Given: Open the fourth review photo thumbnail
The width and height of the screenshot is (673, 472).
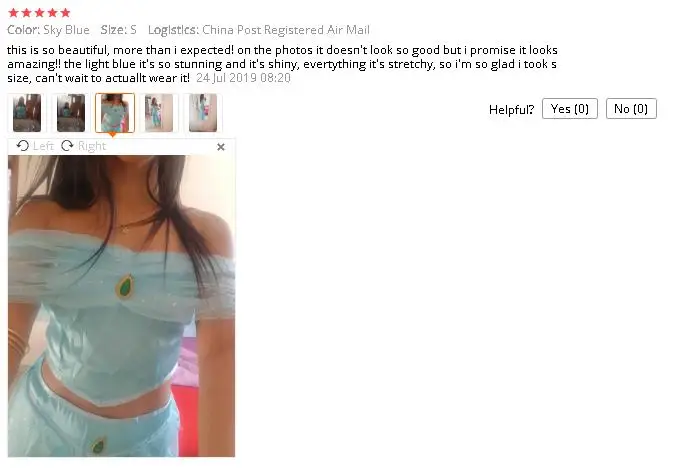Looking at the screenshot, I should coord(159,113).
